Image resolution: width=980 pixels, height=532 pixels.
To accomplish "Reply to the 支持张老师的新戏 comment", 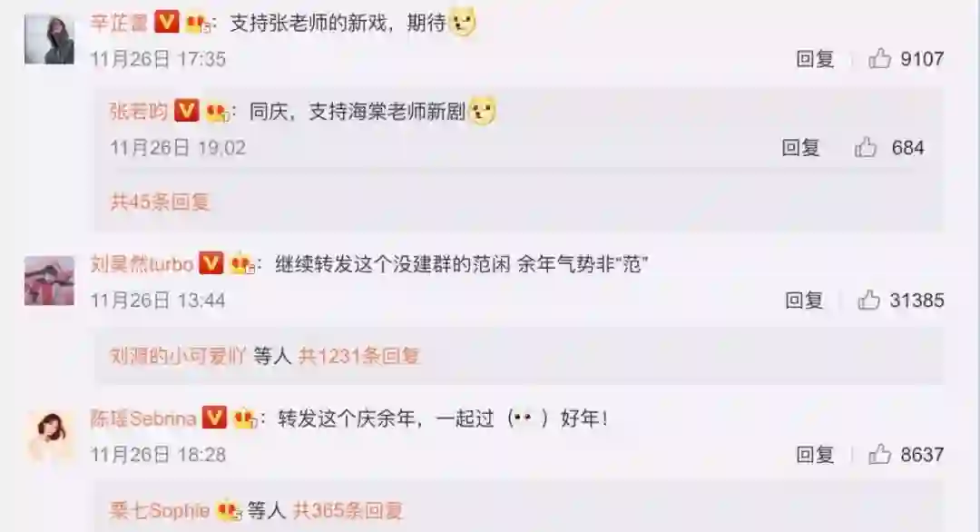I will pyautogui.click(x=815, y=59).
